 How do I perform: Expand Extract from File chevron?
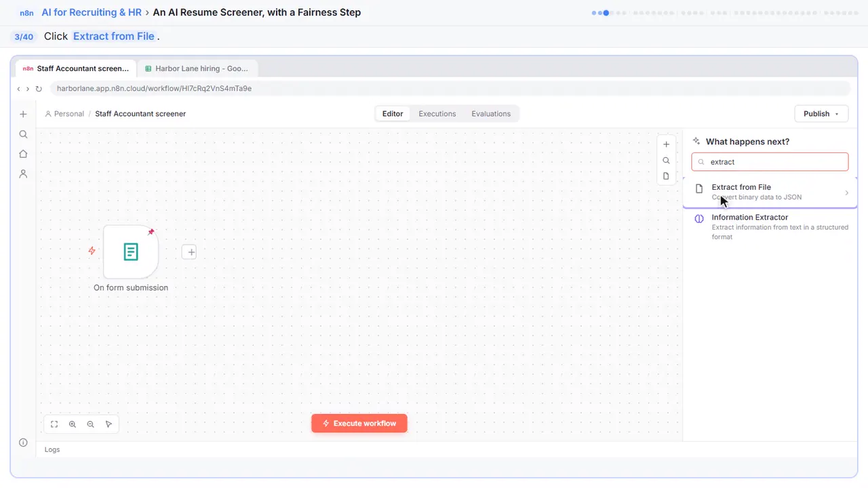coord(846,192)
